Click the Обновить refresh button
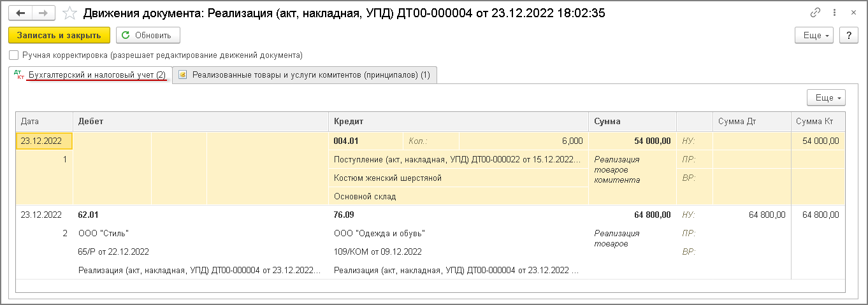 pyautogui.click(x=148, y=35)
